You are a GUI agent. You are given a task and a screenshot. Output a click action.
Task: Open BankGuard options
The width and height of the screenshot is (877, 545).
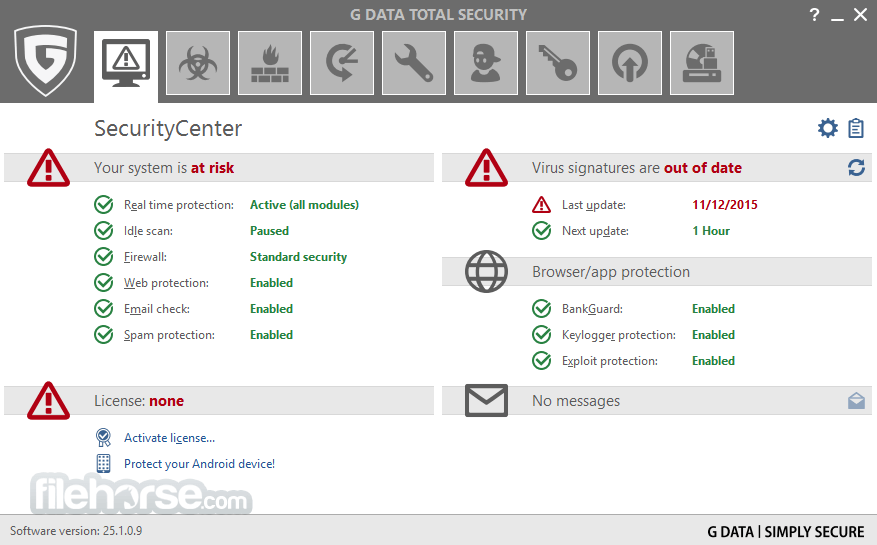[x=592, y=309]
